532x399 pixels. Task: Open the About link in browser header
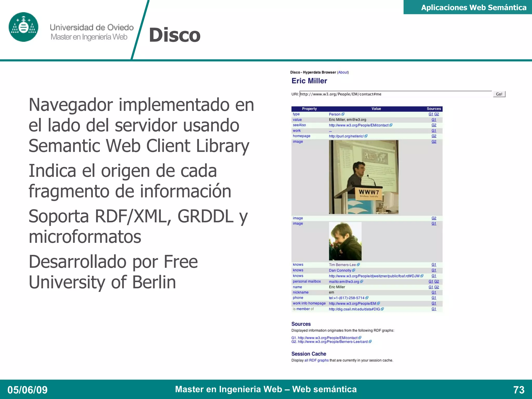[343, 72]
